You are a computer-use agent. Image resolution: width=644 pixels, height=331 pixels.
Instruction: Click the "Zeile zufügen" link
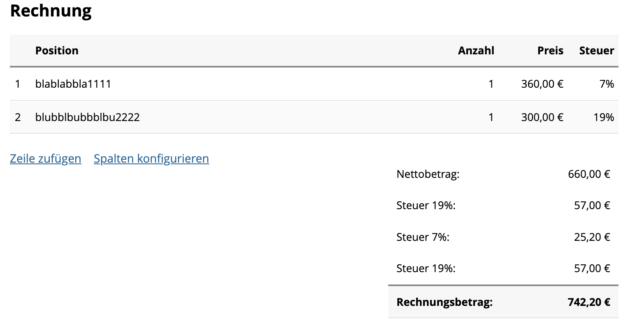click(x=45, y=159)
